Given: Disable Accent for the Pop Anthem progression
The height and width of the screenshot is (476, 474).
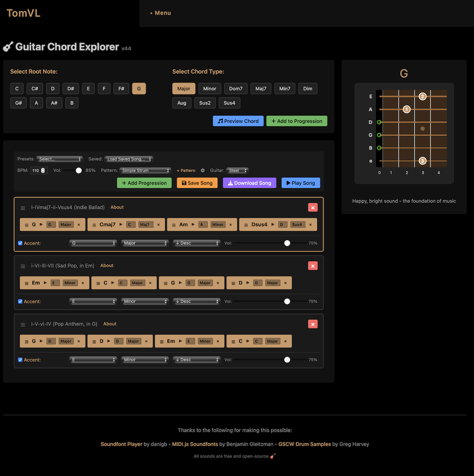Looking at the screenshot, I should pyautogui.click(x=20, y=359).
